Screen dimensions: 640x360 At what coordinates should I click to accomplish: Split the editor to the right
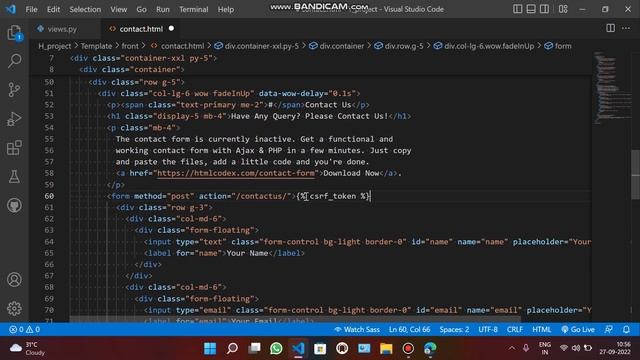click(610, 28)
